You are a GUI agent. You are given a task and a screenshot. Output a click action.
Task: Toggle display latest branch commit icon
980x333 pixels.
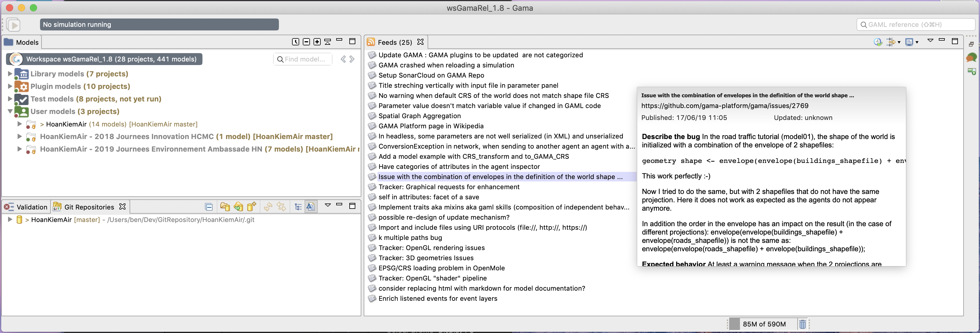(x=311, y=206)
